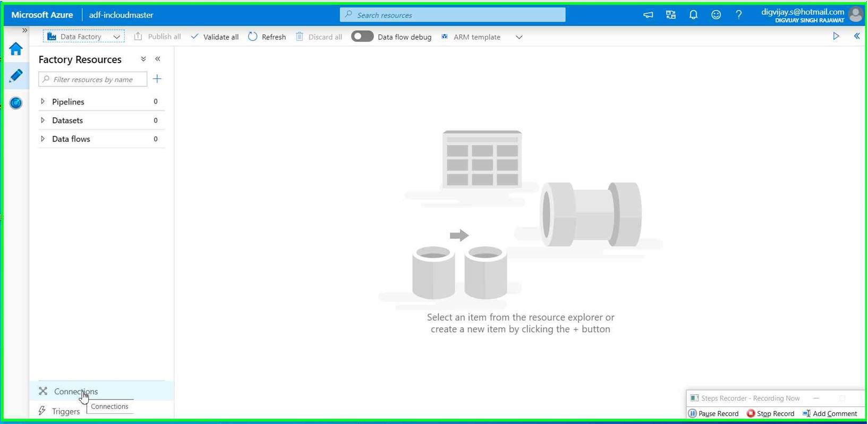
Task: Expand the Data flows tree node
Action: click(x=43, y=139)
